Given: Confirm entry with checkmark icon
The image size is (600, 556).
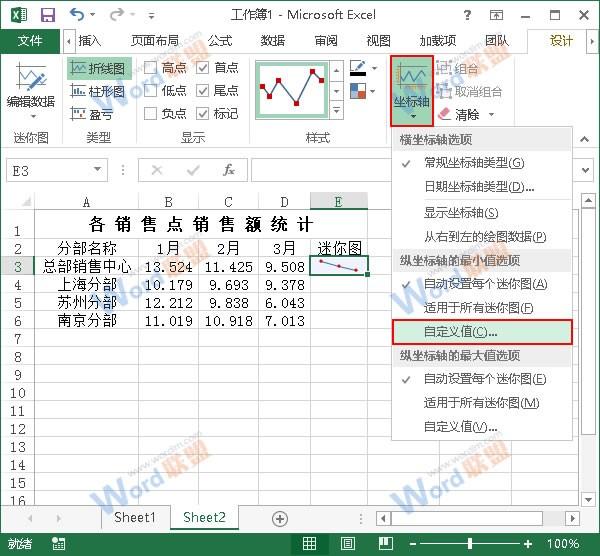Looking at the screenshot, I should [193, 170].
